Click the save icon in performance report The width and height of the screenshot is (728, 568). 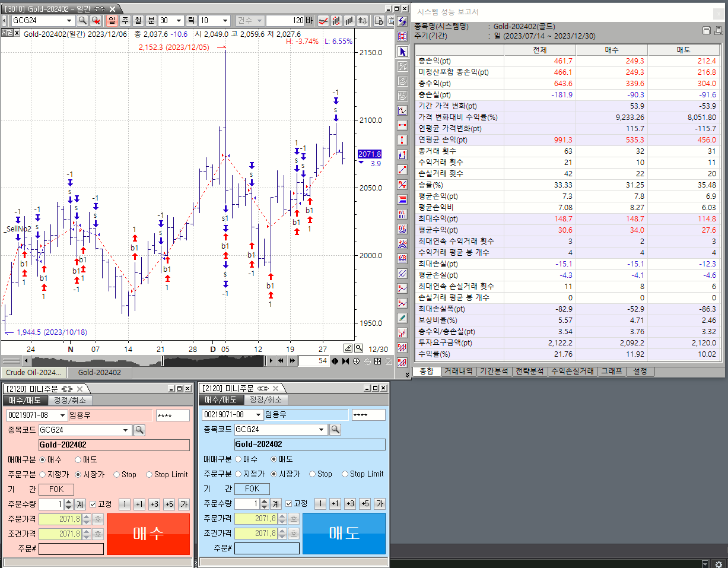click(706, 30)
